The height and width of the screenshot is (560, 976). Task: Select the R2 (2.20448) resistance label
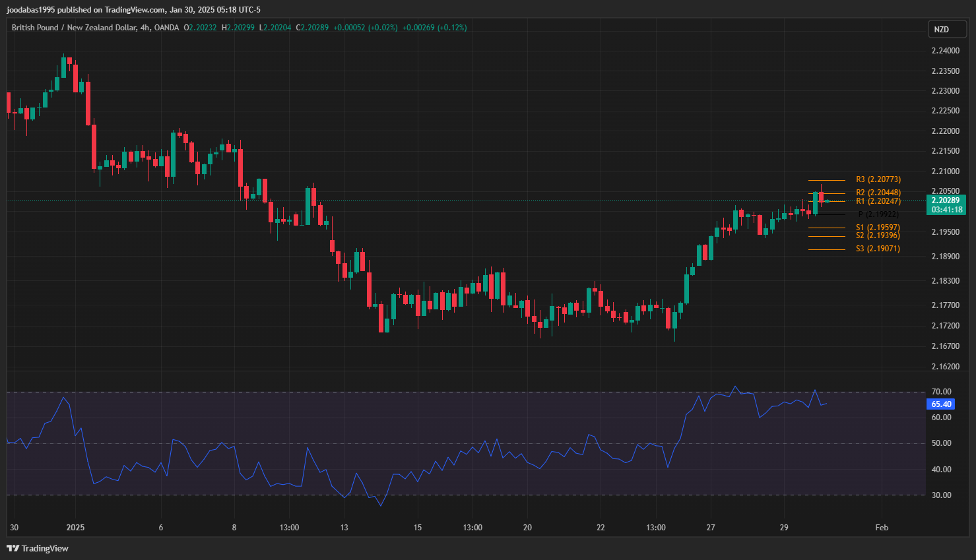point(878,193)
